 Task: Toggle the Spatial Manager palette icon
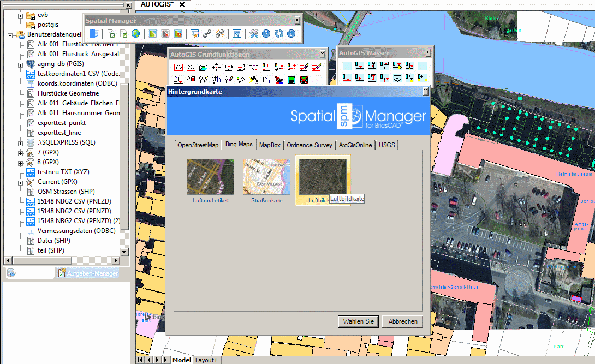coord(94,34)
